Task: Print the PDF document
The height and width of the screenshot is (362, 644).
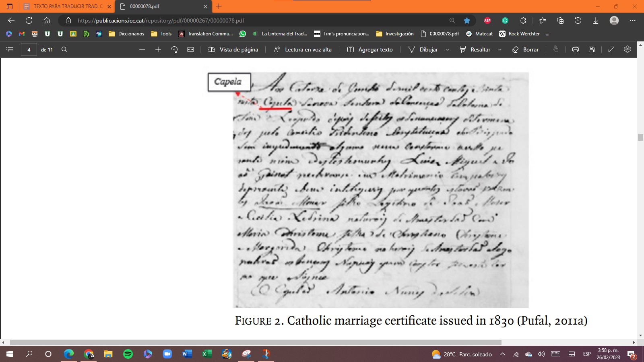Action: pos(576,49)
